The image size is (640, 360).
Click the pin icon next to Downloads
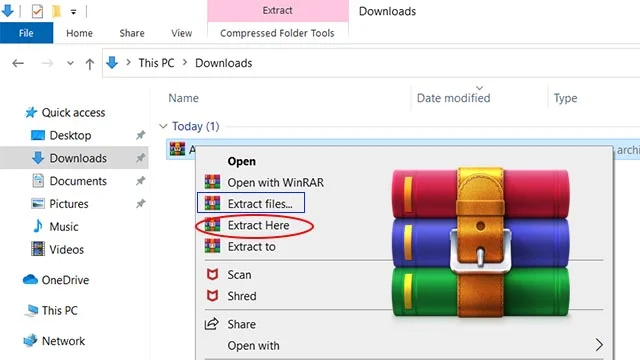140,158
